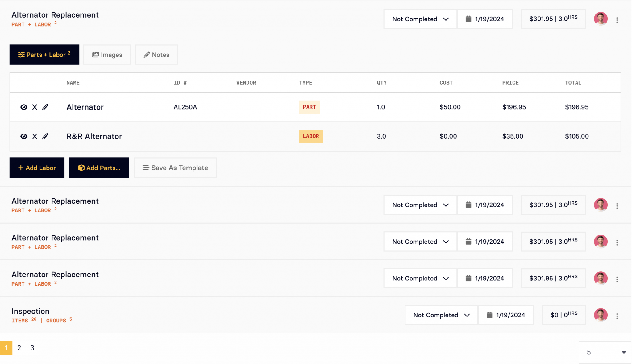Remove the Alternator part with the X icon
Viewport: 632px width, 364px height.
pos(35,107)
